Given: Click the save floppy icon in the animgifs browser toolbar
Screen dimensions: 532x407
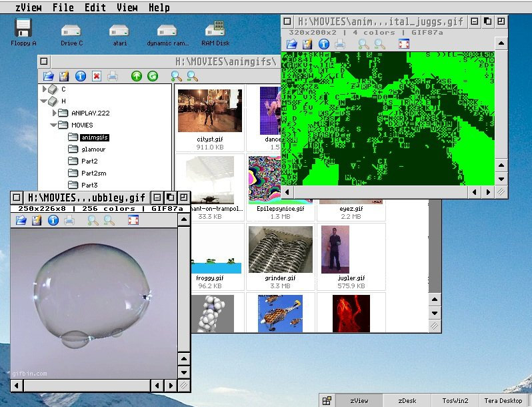Looking at the screenshot, I should (64, 76).
